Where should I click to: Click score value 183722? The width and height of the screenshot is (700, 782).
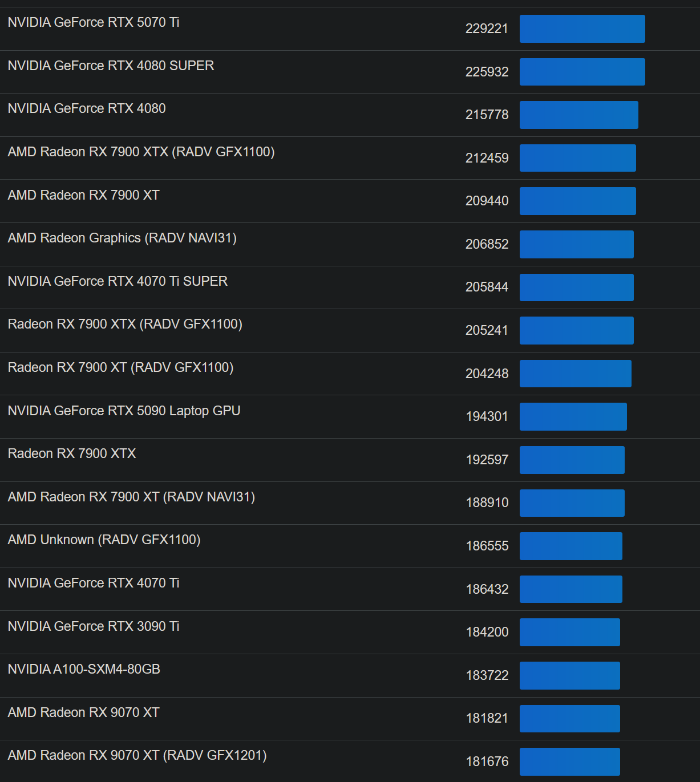(487, 675)
